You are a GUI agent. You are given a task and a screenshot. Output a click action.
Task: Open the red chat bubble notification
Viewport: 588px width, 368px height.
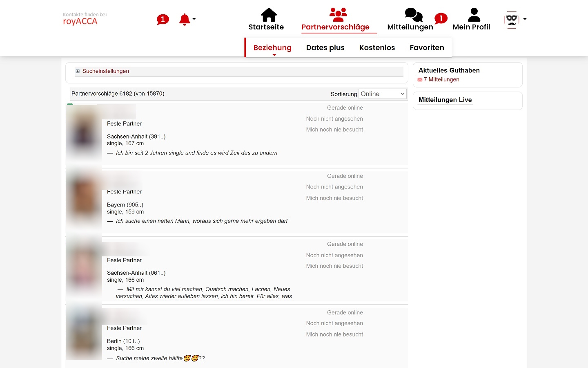click(163, 19)
